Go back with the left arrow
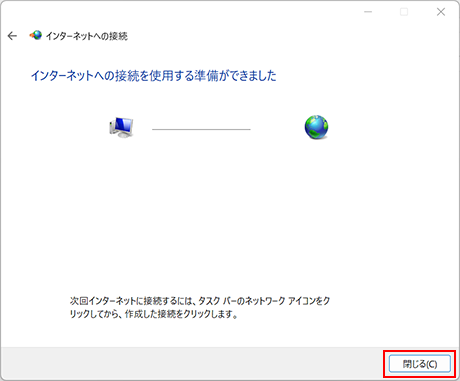 12,36
